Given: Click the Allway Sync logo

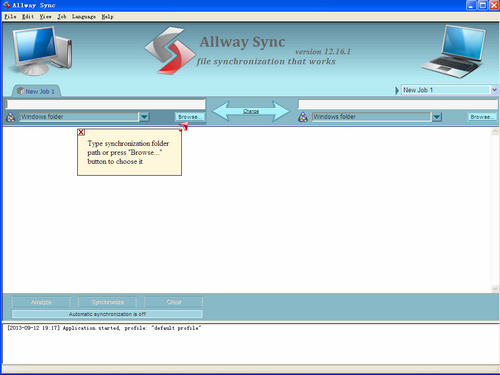Looking at the screenshot, I should pyautogui.click(x=170, y=50).
